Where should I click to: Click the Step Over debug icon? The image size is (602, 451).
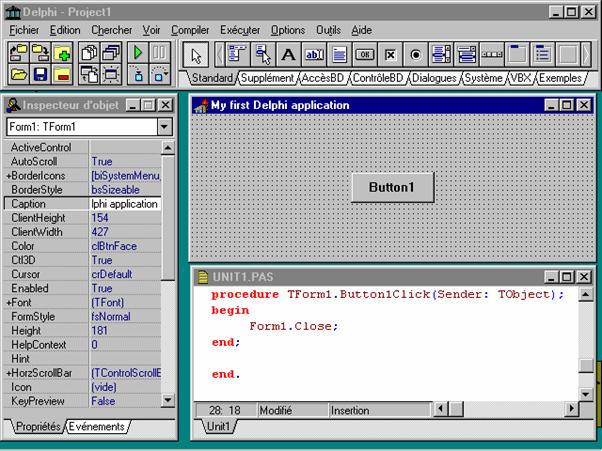coord(159,74)
